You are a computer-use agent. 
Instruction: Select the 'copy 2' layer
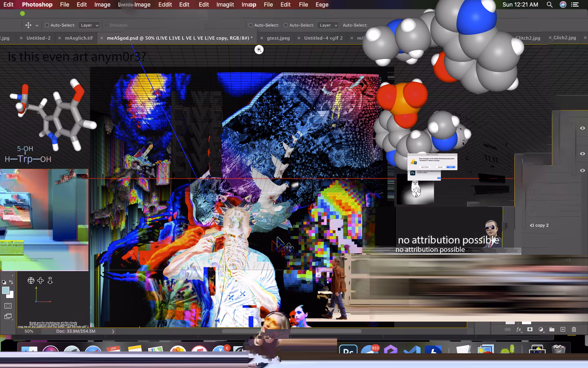(x=542, y=225)
